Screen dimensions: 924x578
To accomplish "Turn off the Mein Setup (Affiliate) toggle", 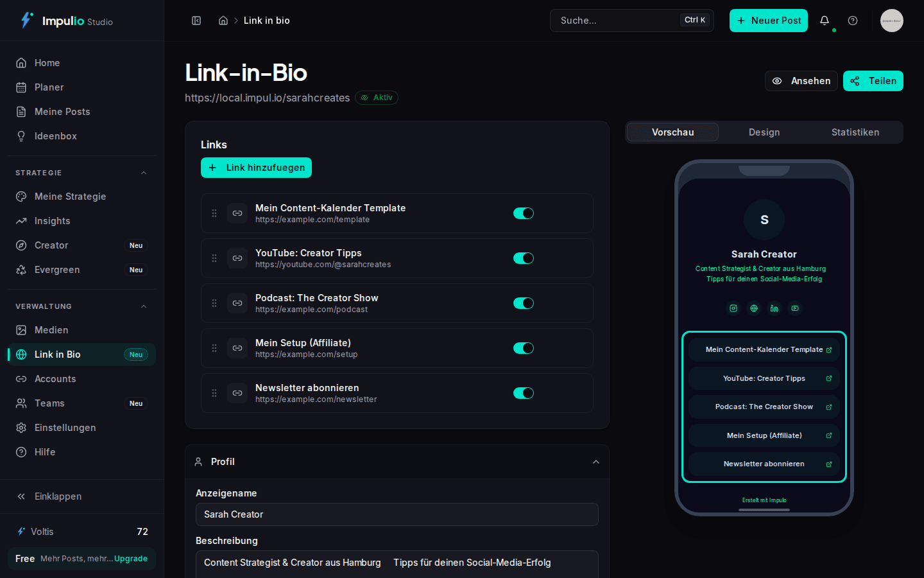I will [x=524, y=348].
